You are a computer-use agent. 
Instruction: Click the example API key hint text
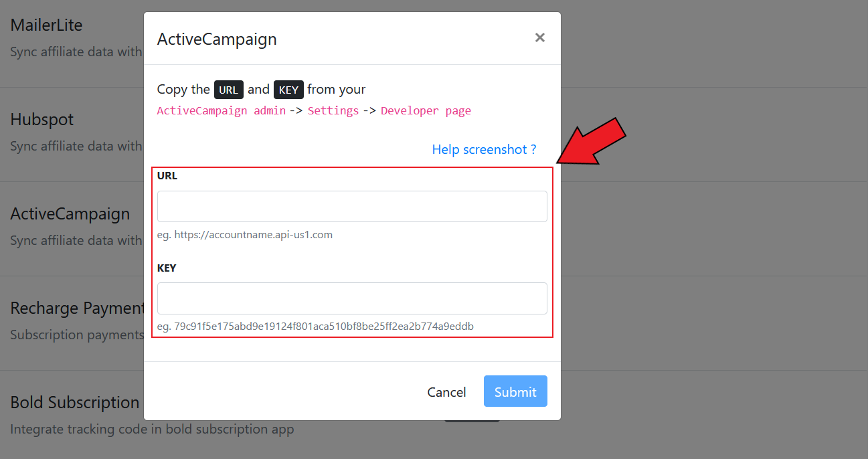(x=315, y=327)
